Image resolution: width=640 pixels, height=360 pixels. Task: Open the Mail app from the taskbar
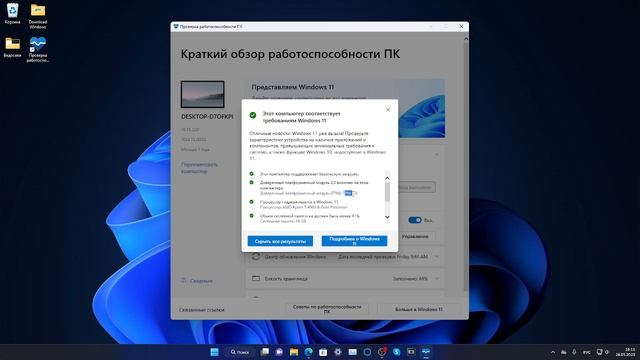click(x=352, y=352)
